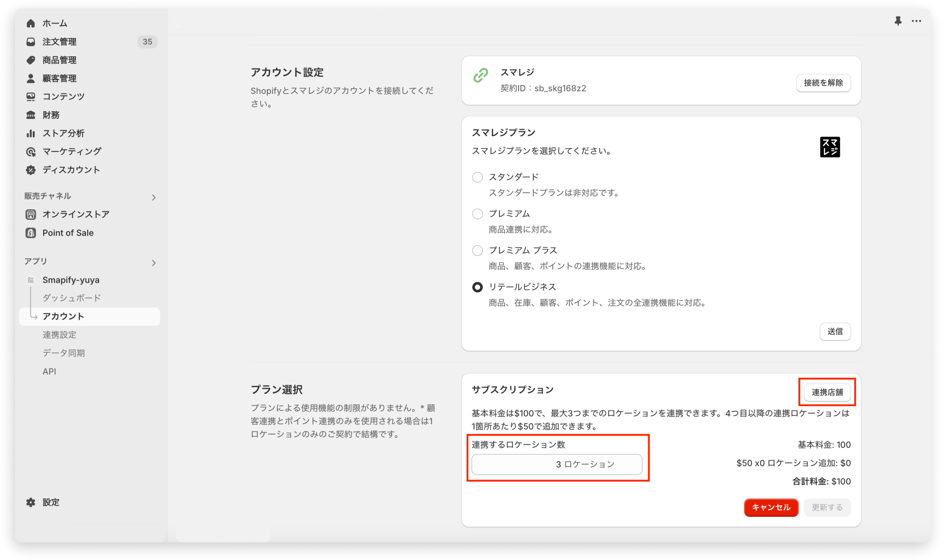Click the 連携するロケーション数 label
The height and width of the screenshot is (560, 942).
(518, 444)
